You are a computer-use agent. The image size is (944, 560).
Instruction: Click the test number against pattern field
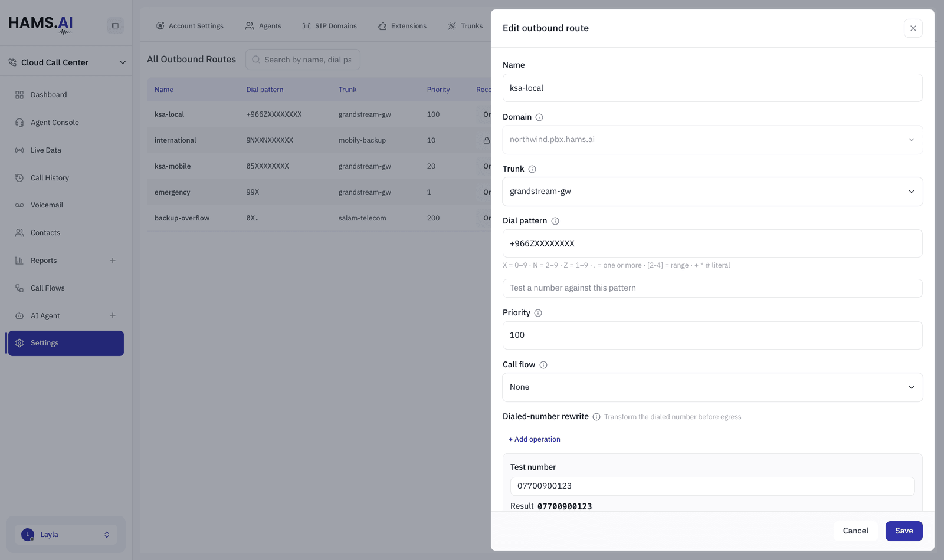tap(713, 288)
